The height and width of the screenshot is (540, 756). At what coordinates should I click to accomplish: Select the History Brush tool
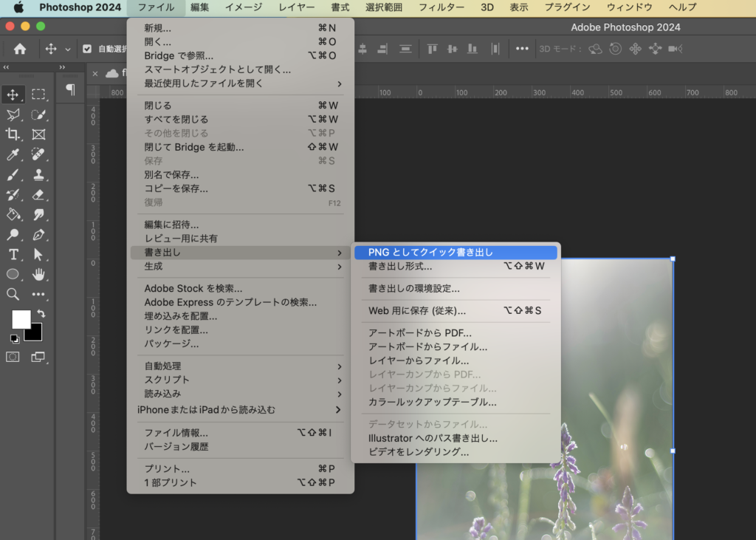coord(13,194)
